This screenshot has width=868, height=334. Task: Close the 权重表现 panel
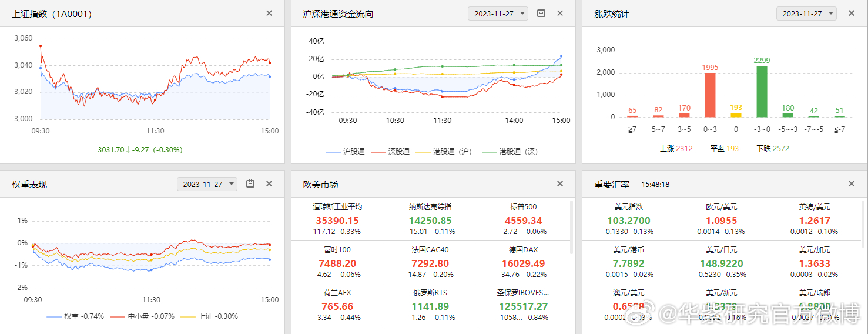click(269, 184)
